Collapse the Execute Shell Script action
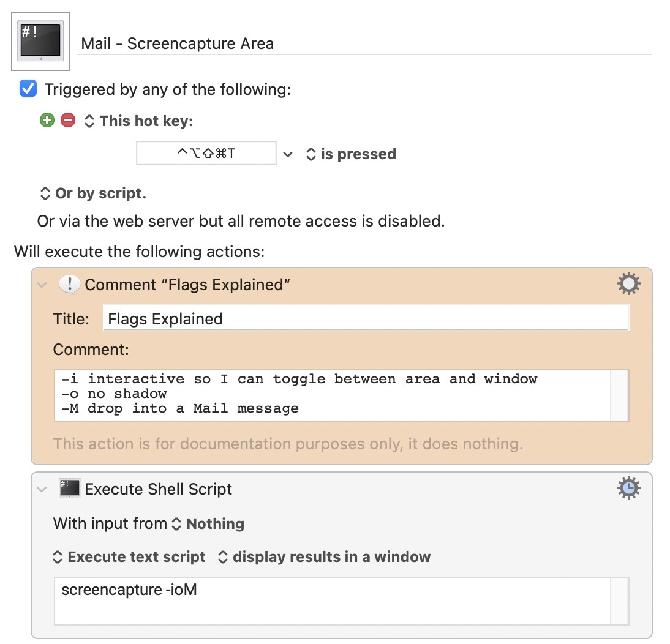670x644 pixels. coord(42,489)
